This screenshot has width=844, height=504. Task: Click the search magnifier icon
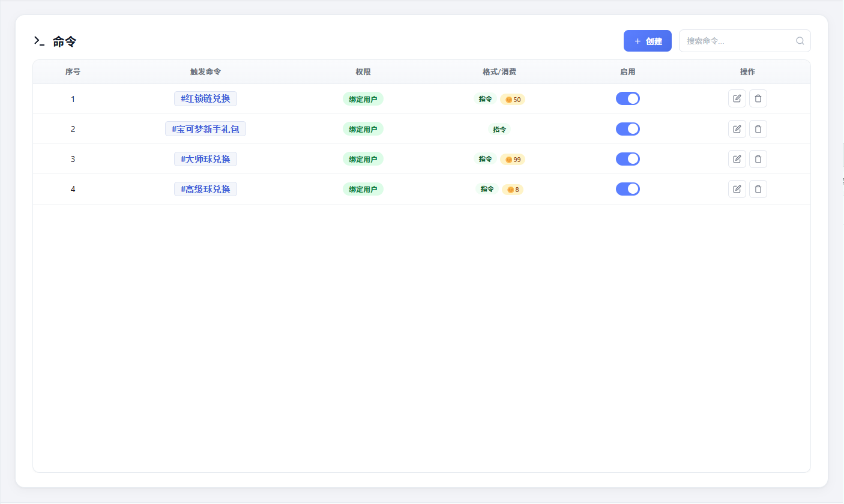[x=800, y=41]
